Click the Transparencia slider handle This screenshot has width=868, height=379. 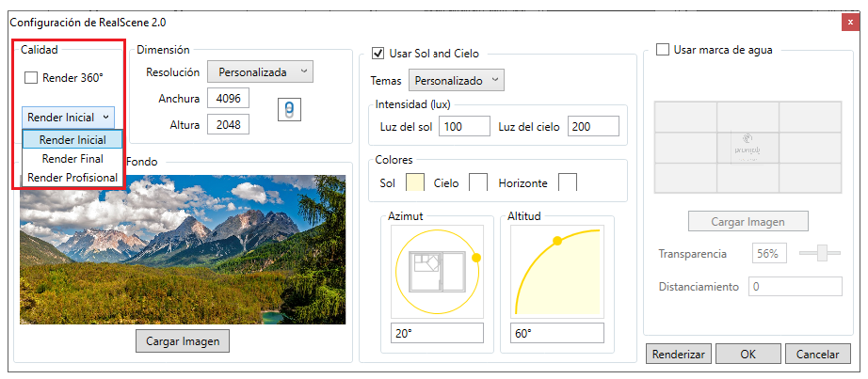[x=823, y=253]
